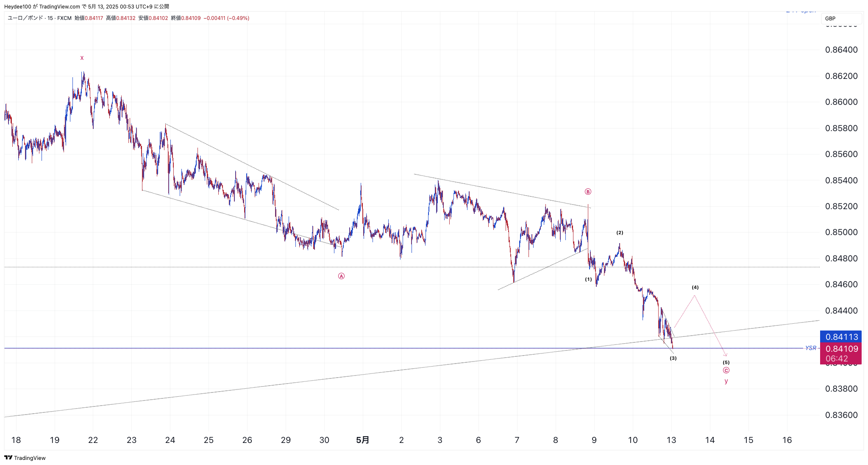Select the red 0.84109 last price tag

coord(841,349)
